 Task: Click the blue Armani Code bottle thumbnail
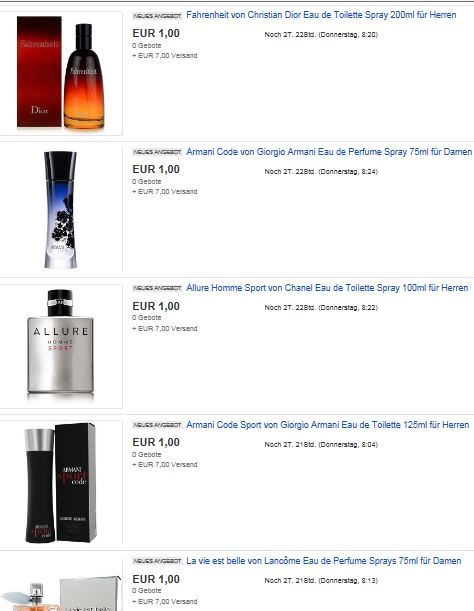tap(60, 210)
